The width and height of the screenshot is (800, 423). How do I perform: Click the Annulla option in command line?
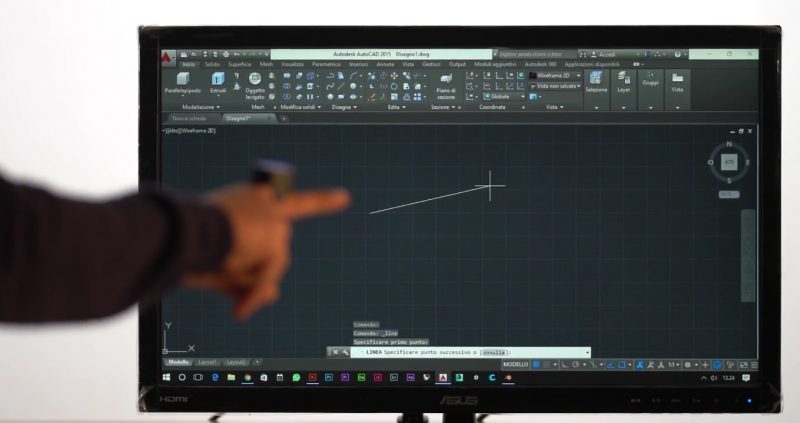click(493, 352)
